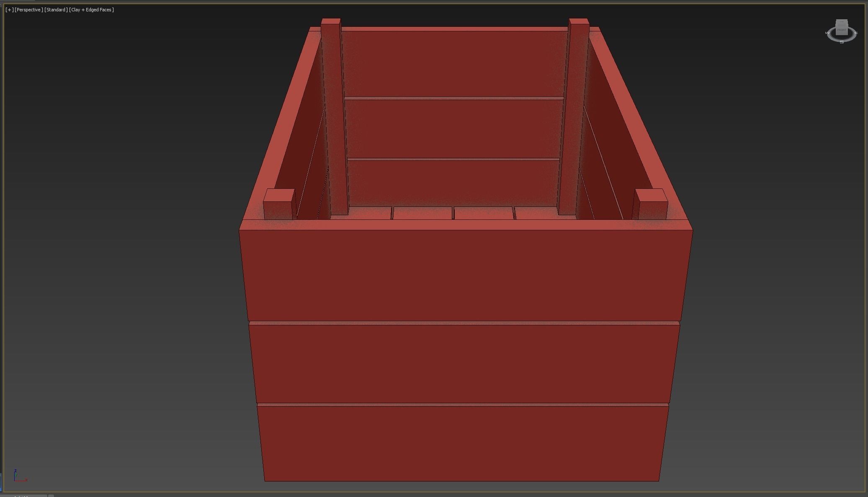This screenshot has width=868, height=497.
Task: Open the [+] general viewport menu
Action: tap(10, 10)
